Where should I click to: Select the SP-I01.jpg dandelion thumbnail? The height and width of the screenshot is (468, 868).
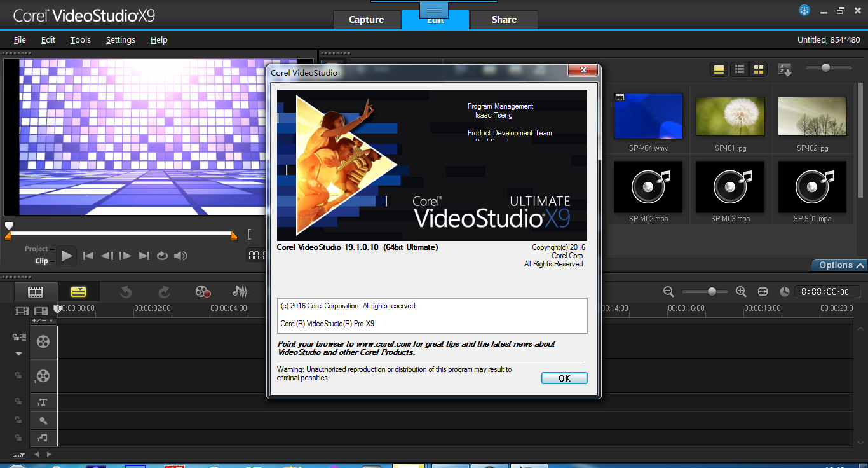click(729, 116)
